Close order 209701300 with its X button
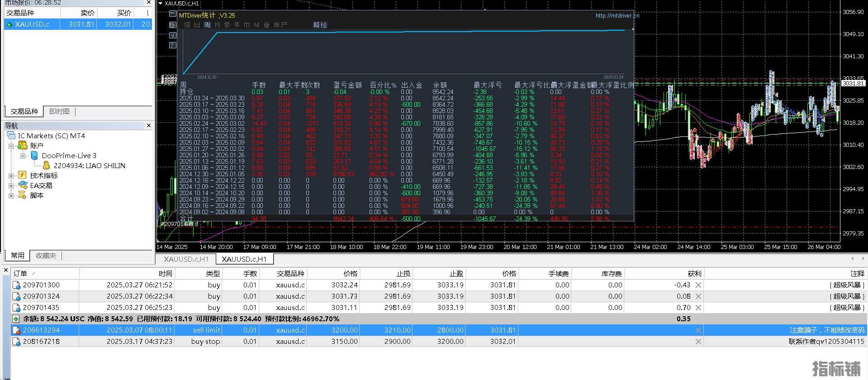The width and height of the screenshot is (868, 380). tap(698, 285)
